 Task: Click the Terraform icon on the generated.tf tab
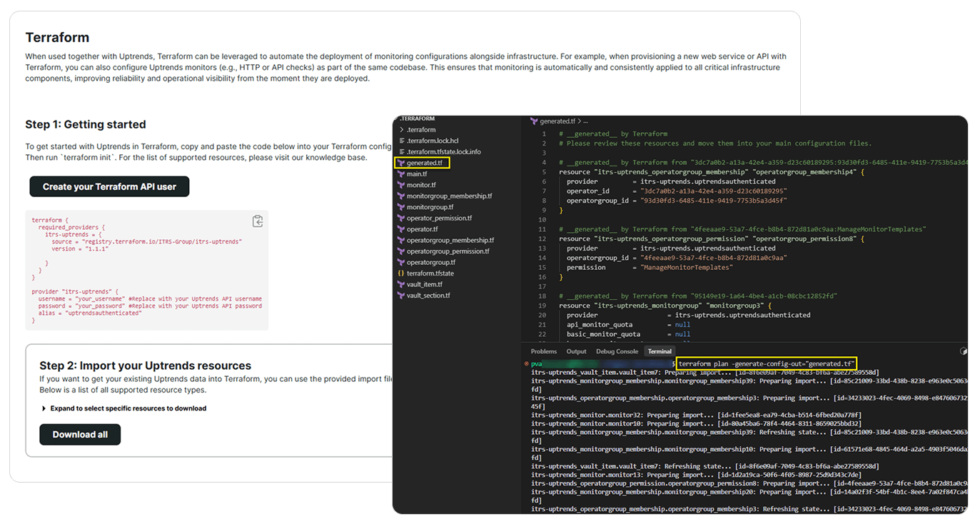click(x=532, y=121)
